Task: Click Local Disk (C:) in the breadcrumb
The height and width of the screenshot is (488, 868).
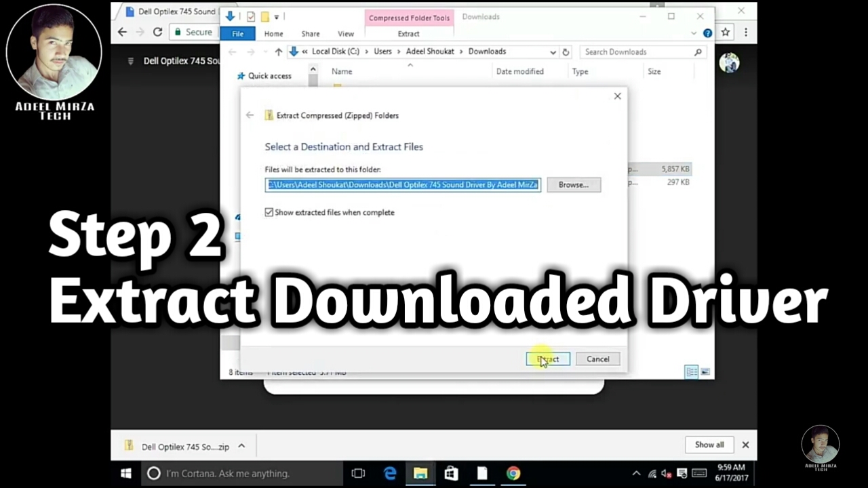Action: (x=336, y=52)
